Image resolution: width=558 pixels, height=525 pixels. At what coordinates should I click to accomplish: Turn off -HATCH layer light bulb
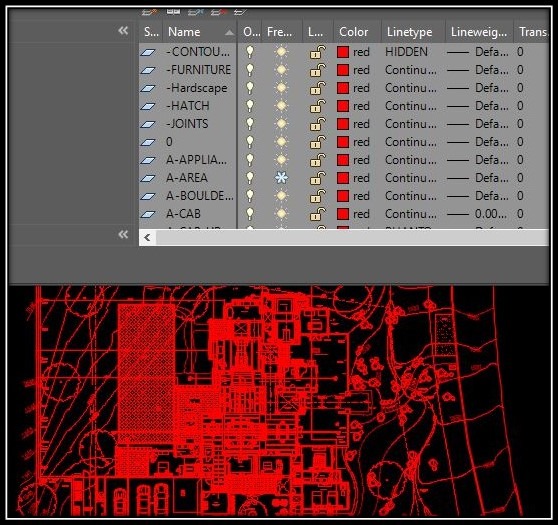click(x=250, y=106)
